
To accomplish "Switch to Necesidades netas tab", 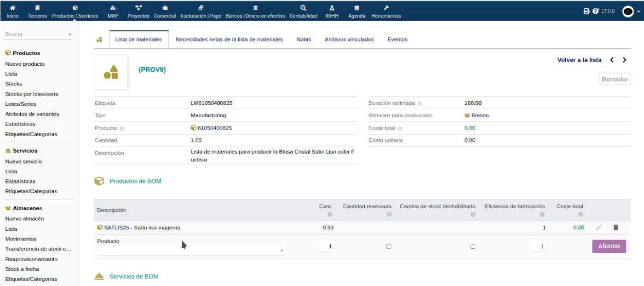I will click(x=229, y=40).
